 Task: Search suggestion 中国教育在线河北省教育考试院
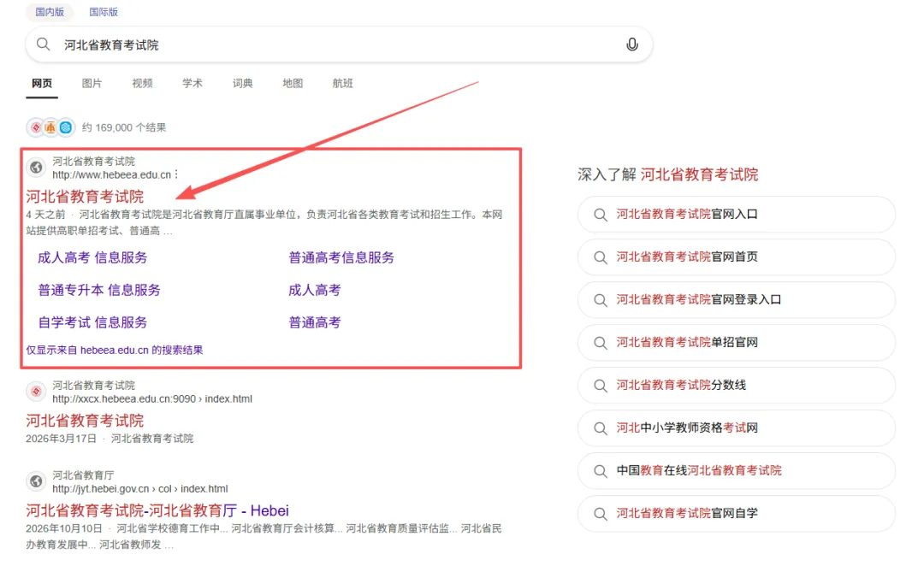(737, 470)
